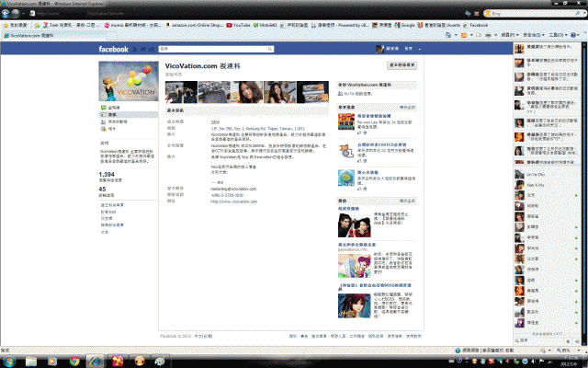Open the first sponsored ad image
The image size is (588, 368).
click(x=354, y=224)
